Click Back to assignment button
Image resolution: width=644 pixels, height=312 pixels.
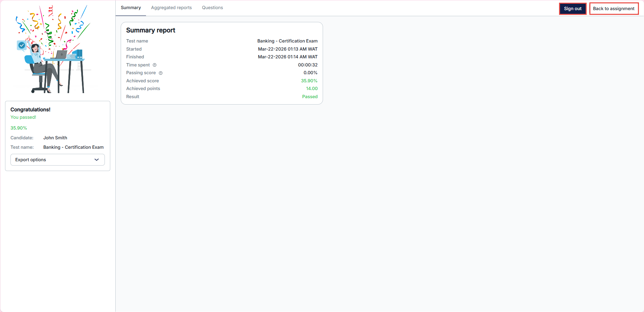coord(614,9)
